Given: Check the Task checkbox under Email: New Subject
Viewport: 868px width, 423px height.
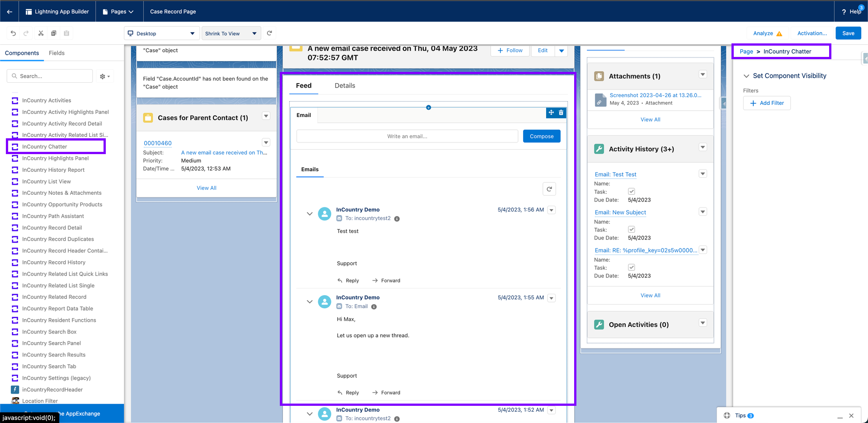Looking at the screenshot, I should (631, 229).
